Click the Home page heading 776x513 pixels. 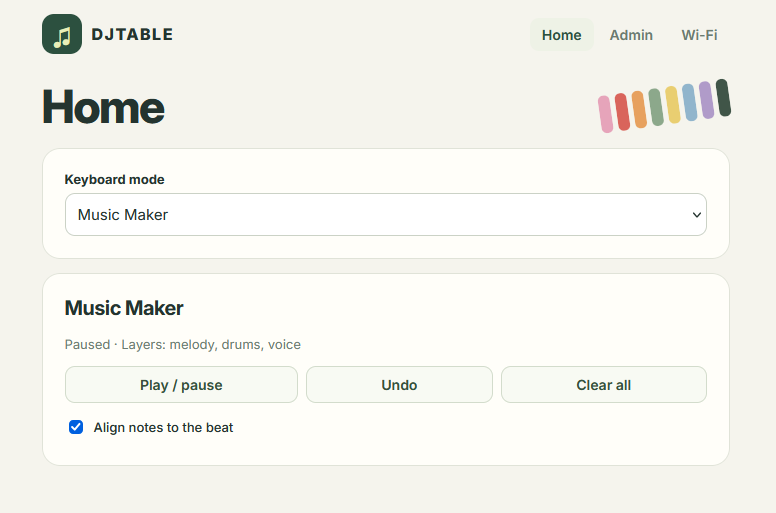103,107
